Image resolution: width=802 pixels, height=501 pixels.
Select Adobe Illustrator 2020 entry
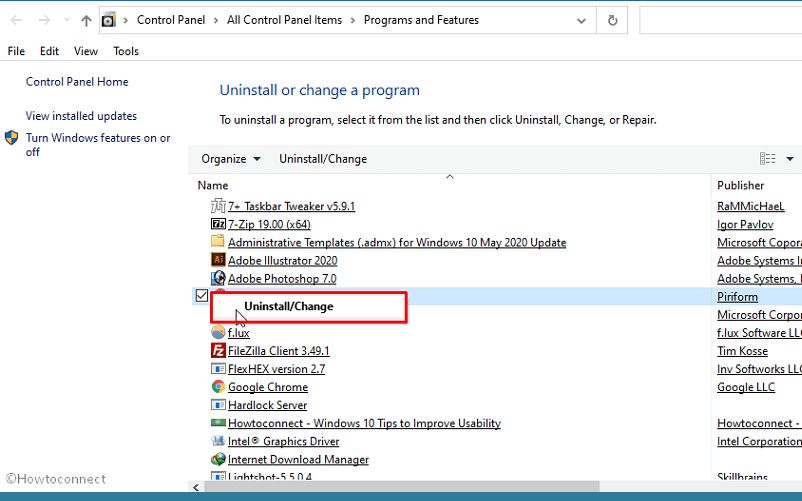(x=282, y=261)
